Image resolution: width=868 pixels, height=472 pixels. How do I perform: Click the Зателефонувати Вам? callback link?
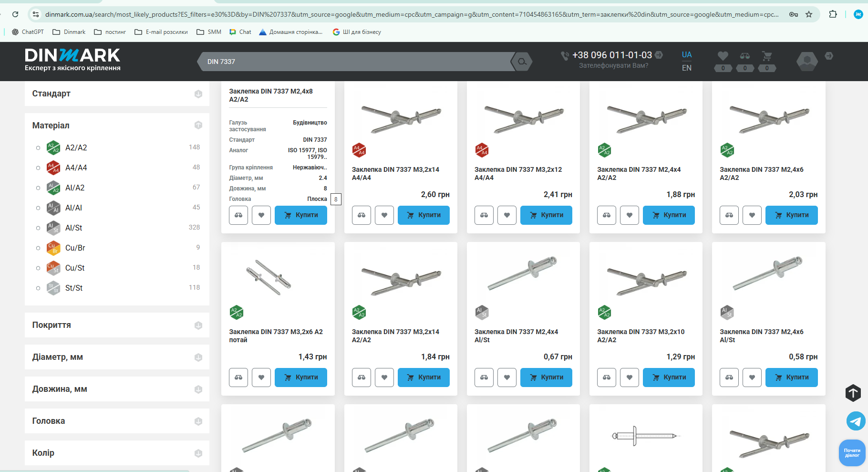613,66
